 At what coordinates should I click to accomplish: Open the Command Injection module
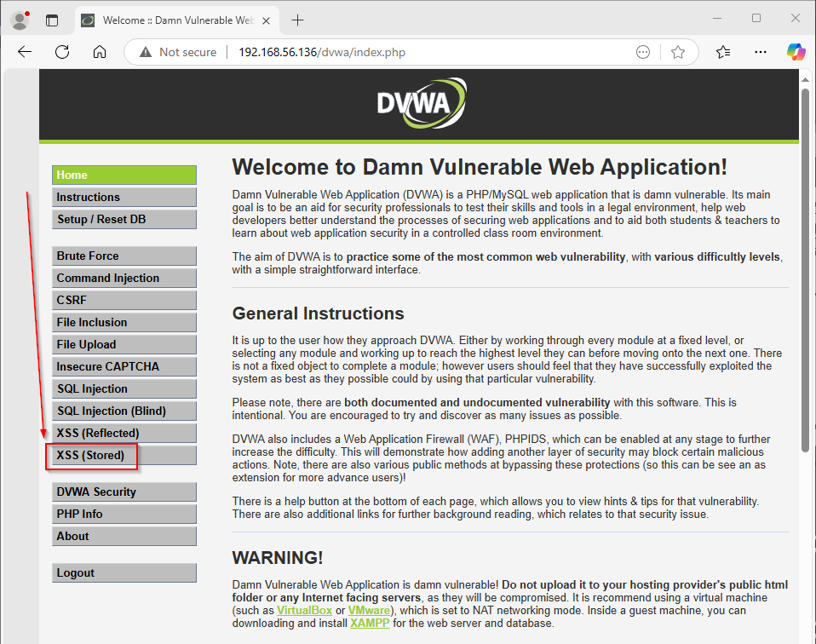[124, 278]
